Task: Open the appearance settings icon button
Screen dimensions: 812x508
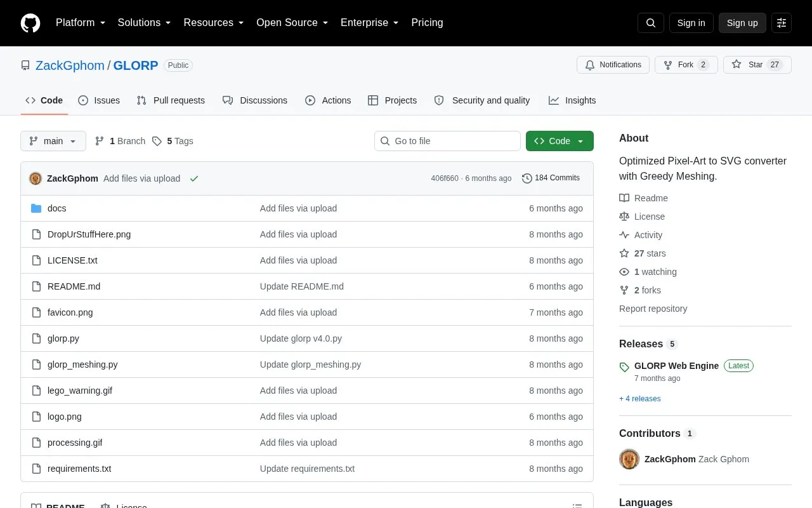Action: coord(782,23)
